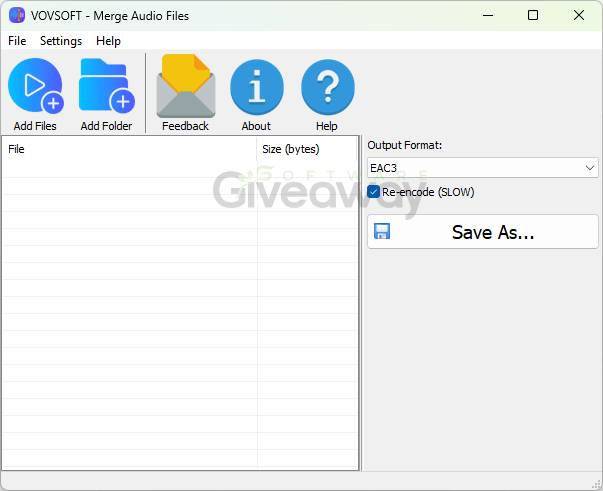The height and width of the screenshot is (491, 603).
Task: Click the Save As... button
Action: click(x=483, y=232)
